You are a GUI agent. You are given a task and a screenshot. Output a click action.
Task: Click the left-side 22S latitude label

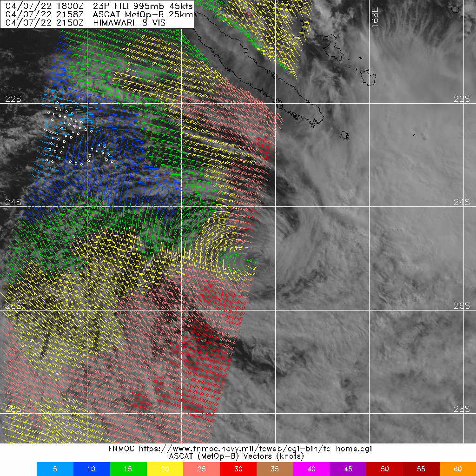[x=13, y=99]
